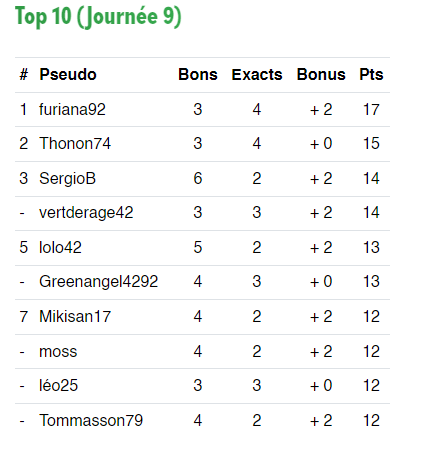Select the lolo42 pseudo
Image resolution: width=430 pixels, height=467 pixels.
(60, 247)
